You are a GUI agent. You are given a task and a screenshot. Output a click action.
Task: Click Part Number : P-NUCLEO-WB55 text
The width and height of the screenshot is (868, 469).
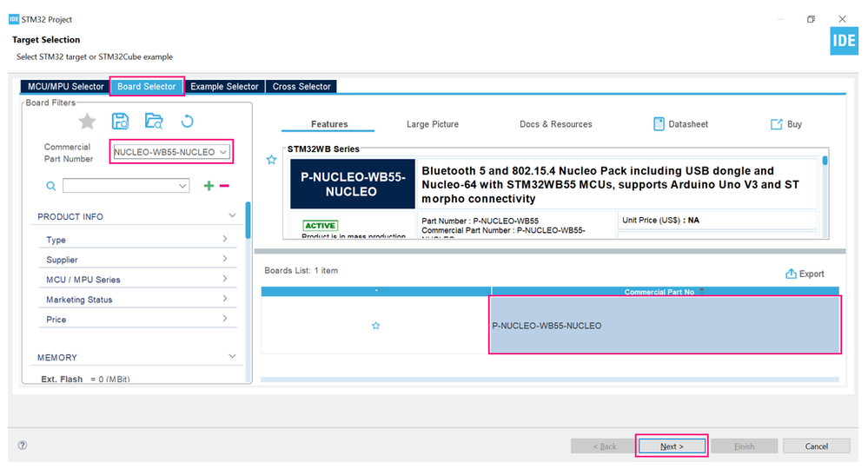point(480,221)
